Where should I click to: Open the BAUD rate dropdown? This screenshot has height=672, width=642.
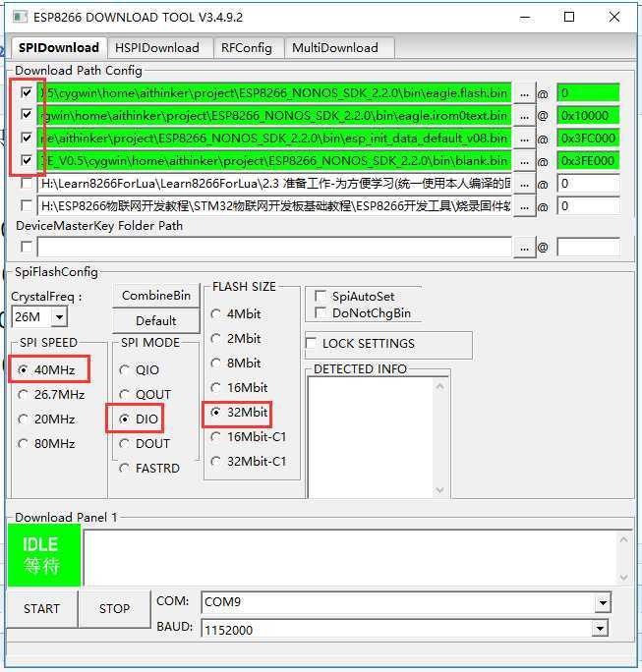click(600, 629)
